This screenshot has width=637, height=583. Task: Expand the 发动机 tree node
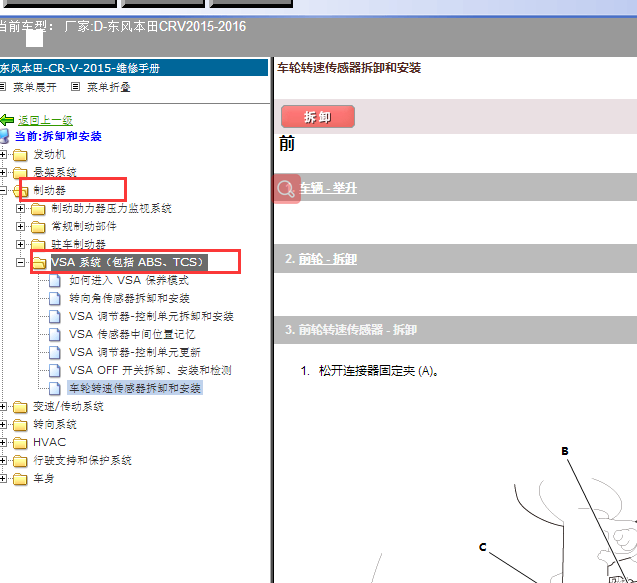[3, 154]
